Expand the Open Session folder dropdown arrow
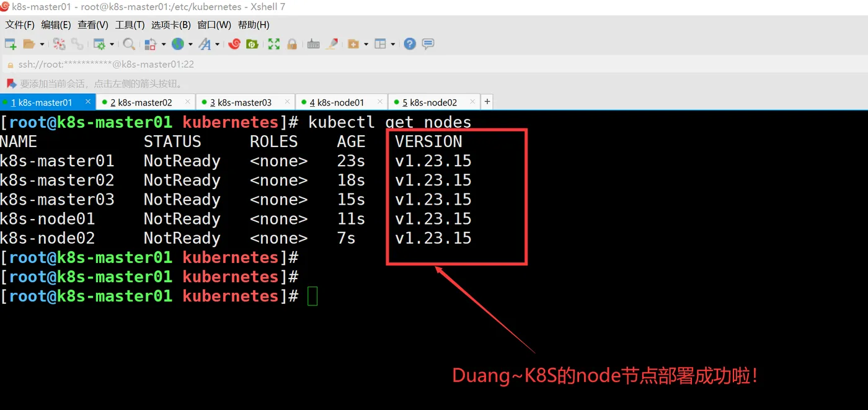Image resolution: width=868 pixels, height=410 pixels. point(42,44)
